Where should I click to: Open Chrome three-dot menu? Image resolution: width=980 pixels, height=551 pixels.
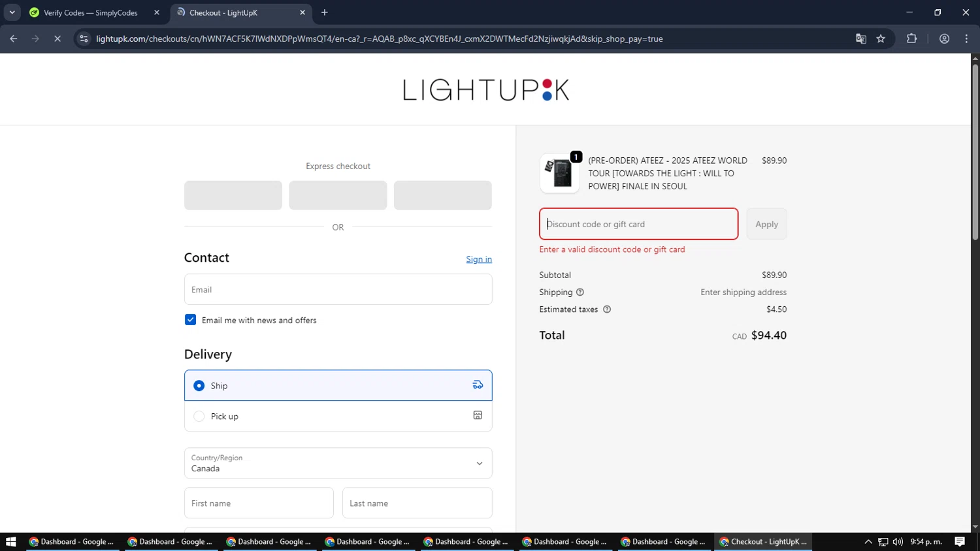[x=966, y=39]
